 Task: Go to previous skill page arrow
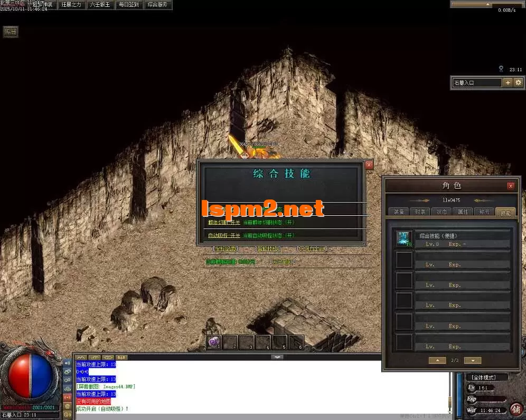(x=437, y=360)
